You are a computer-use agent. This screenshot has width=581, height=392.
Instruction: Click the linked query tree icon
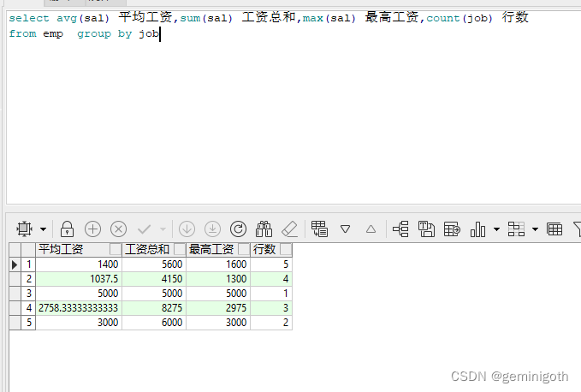[x=400, y=229]
